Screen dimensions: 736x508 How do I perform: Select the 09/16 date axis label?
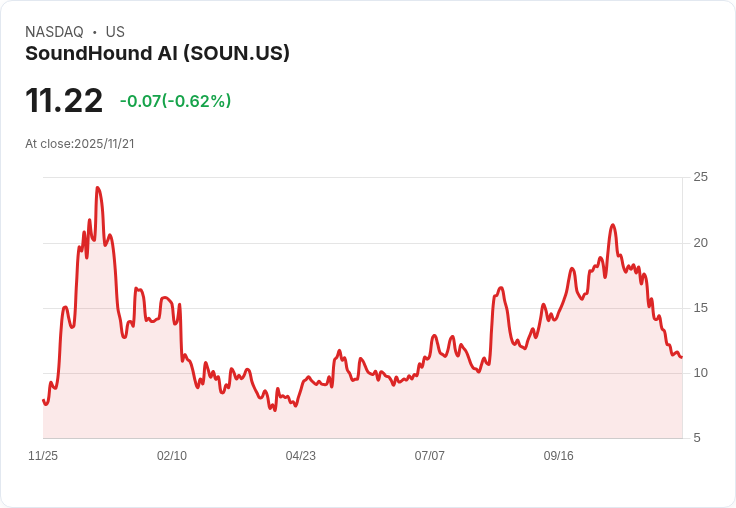559,455
